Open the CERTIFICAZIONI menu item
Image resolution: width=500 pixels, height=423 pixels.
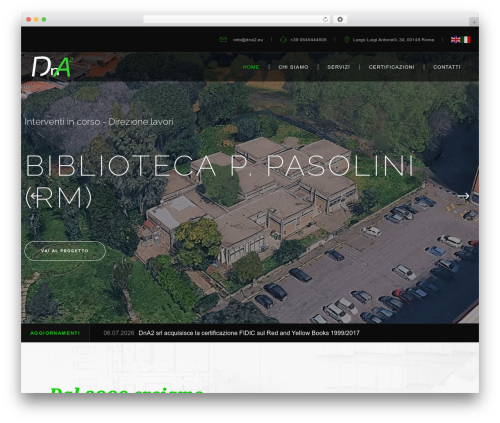pyautogui.click(x=392, y=67)
